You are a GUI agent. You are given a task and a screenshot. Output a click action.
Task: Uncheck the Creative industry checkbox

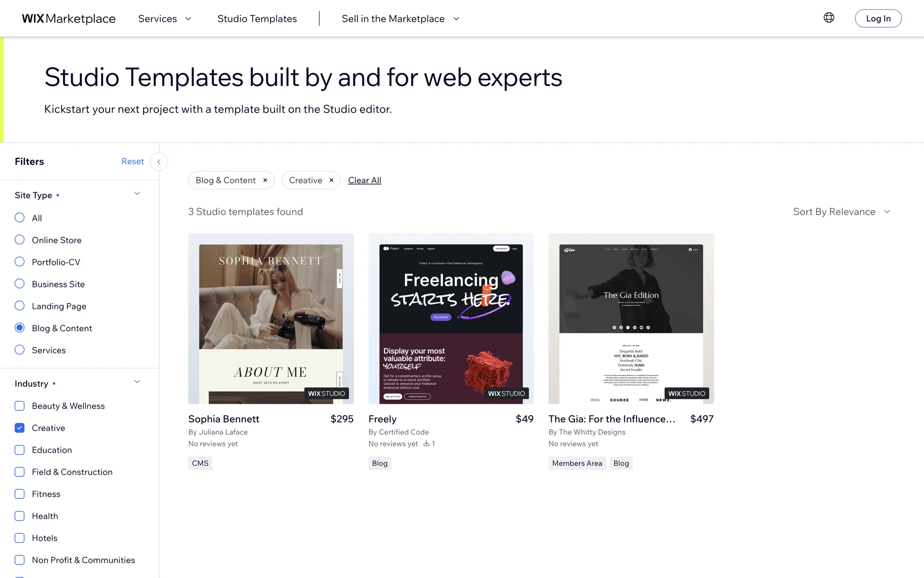[20, 428]
